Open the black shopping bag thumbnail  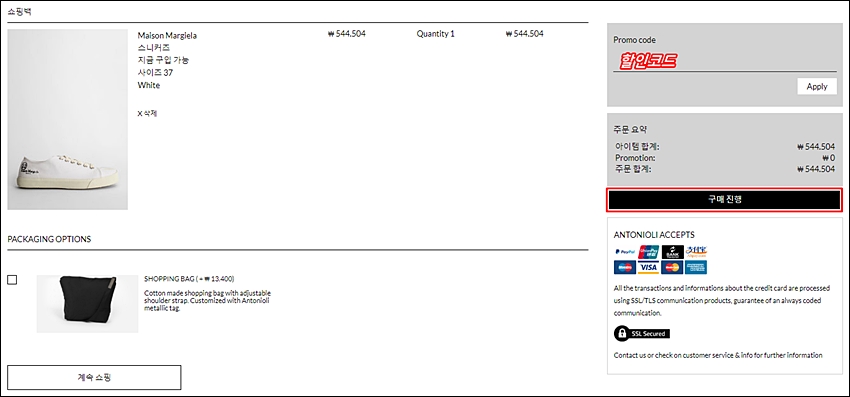click(x=87, y=304)
